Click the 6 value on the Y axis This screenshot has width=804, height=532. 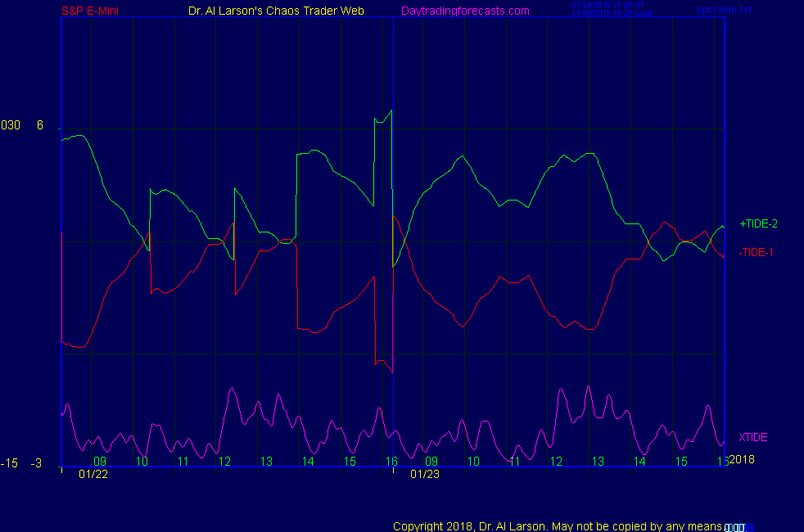(x=39, y=125)
